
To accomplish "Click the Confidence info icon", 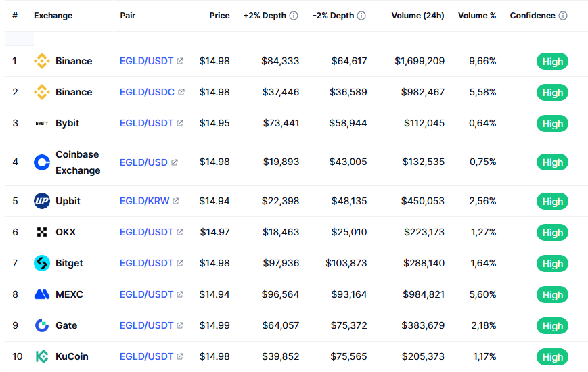I will (x=563, y=16).
